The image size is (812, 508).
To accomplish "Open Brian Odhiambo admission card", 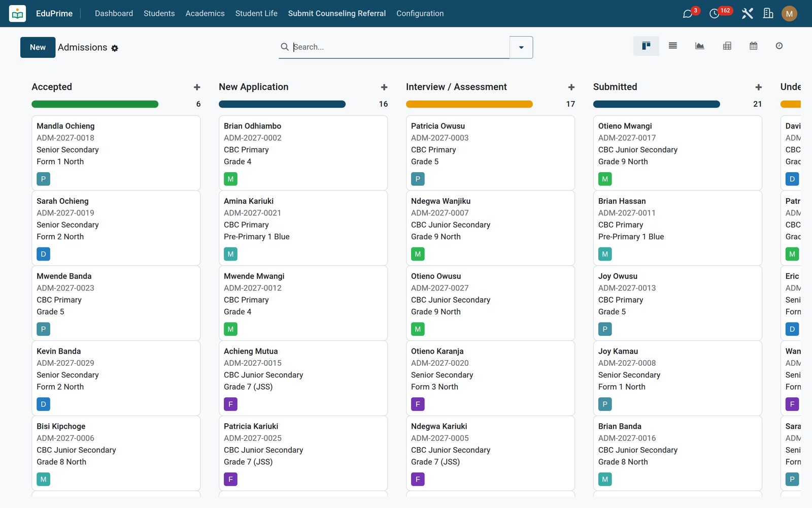I will pyautogui.click(x=303, y=153).
